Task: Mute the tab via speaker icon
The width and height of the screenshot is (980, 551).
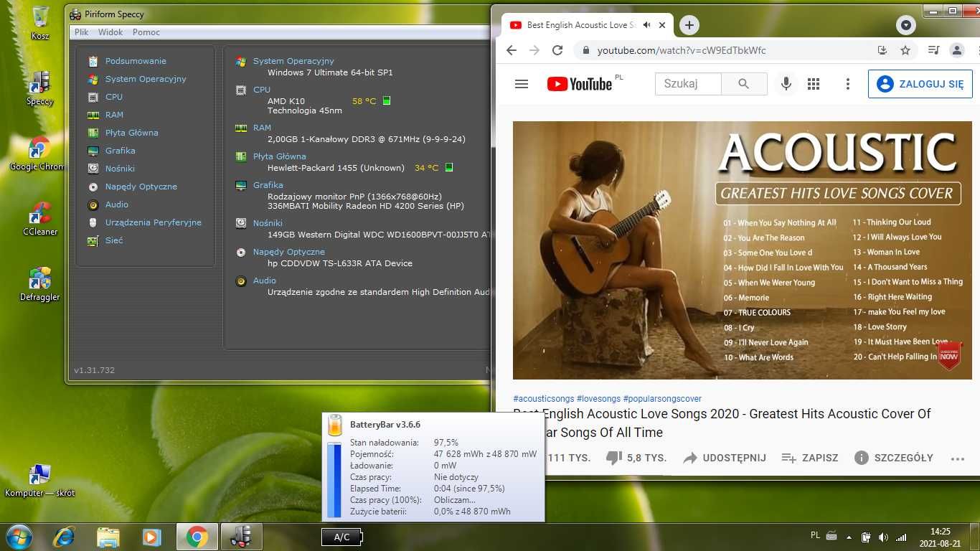Action: tap(646, 25)
